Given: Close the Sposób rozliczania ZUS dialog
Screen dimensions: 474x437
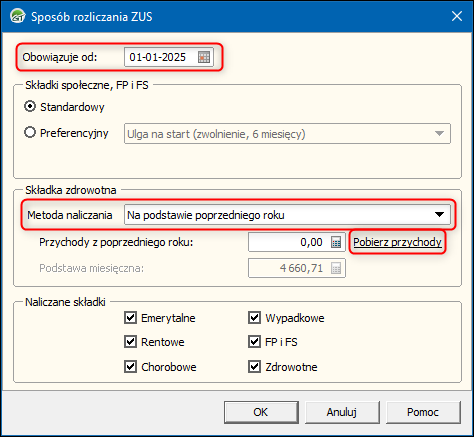Looking at the screenshot, I should 457,16.
